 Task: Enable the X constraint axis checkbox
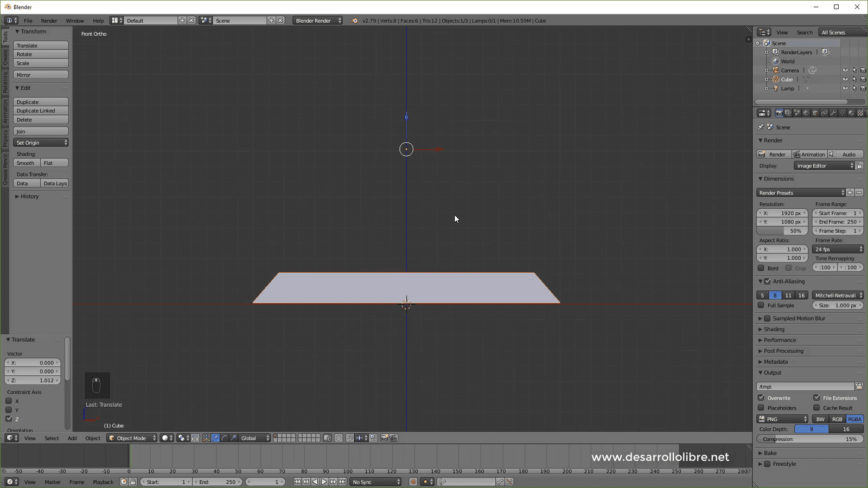[x=9, y=401]
